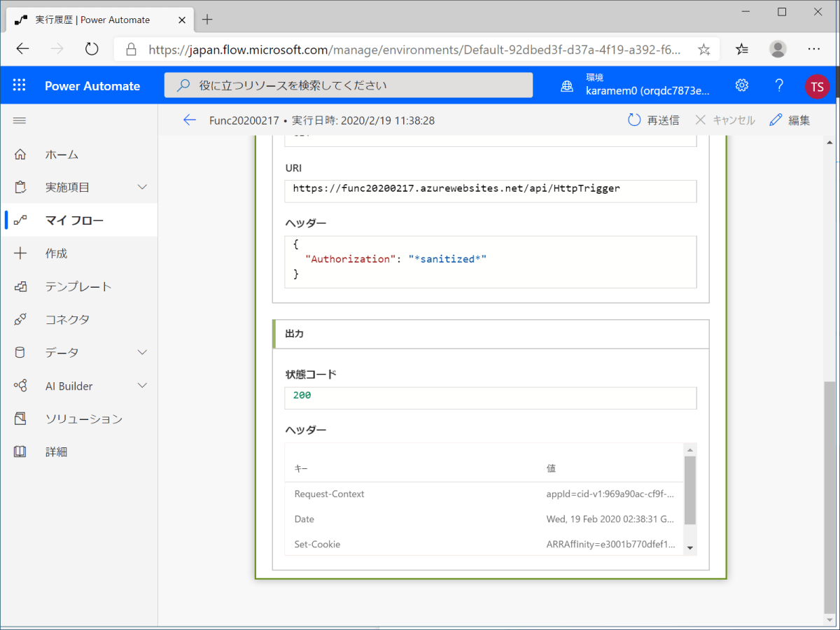Open the browser menu with three dots

point(813,49)
